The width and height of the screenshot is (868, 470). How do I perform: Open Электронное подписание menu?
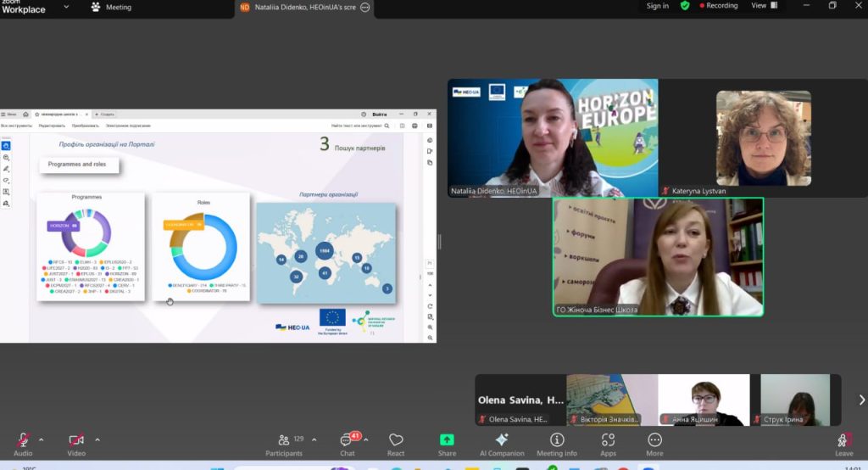pos(128,126)
